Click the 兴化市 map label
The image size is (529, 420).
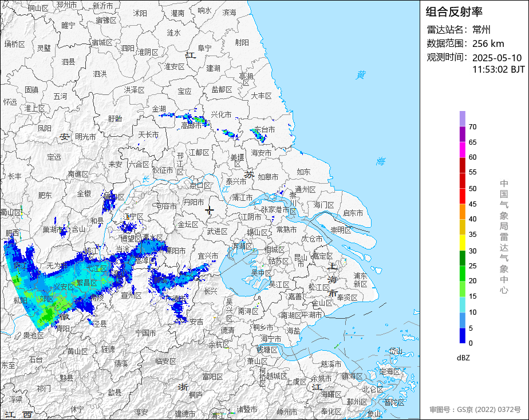point(222,114)
